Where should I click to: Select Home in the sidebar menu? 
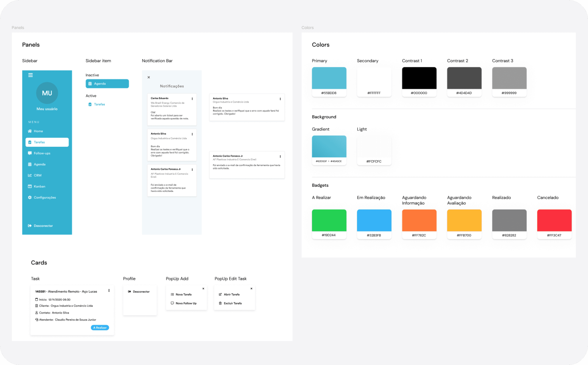[38, 131]
